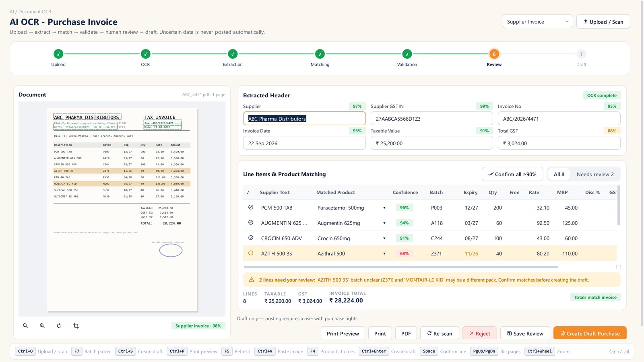Click the Validation step checkmark circle
644x362 pixels.
(x=407, y=54)
